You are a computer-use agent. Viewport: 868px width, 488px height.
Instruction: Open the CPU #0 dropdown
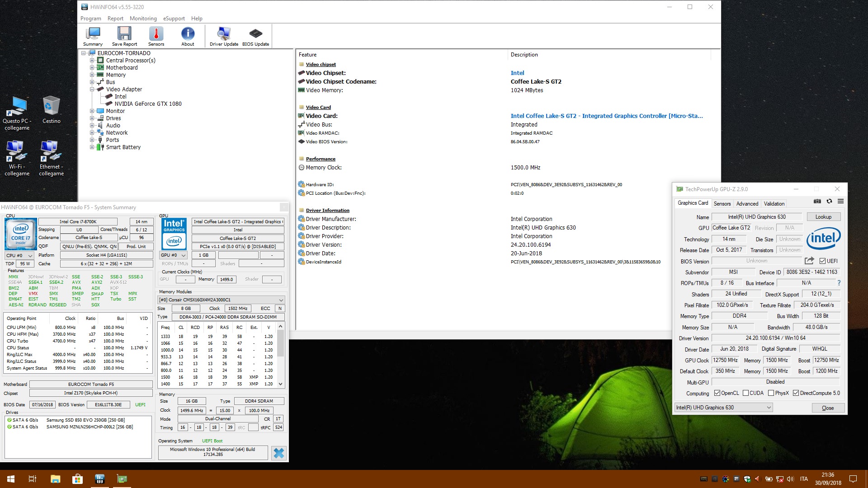coord(19,255)
